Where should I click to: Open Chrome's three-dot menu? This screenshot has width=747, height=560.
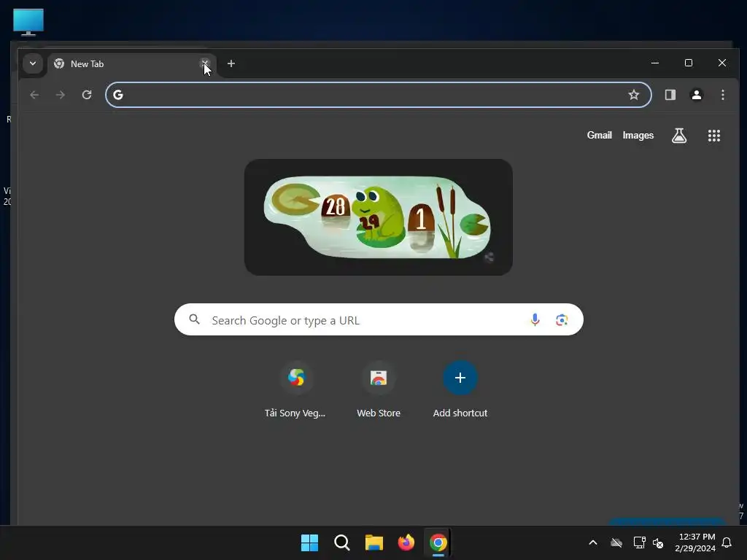[x=723, y=95]
